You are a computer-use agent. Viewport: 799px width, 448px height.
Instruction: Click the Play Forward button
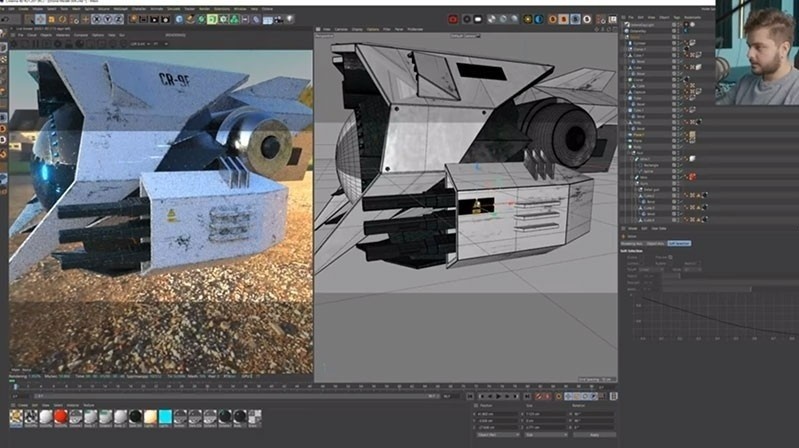[x=498, y=396]
